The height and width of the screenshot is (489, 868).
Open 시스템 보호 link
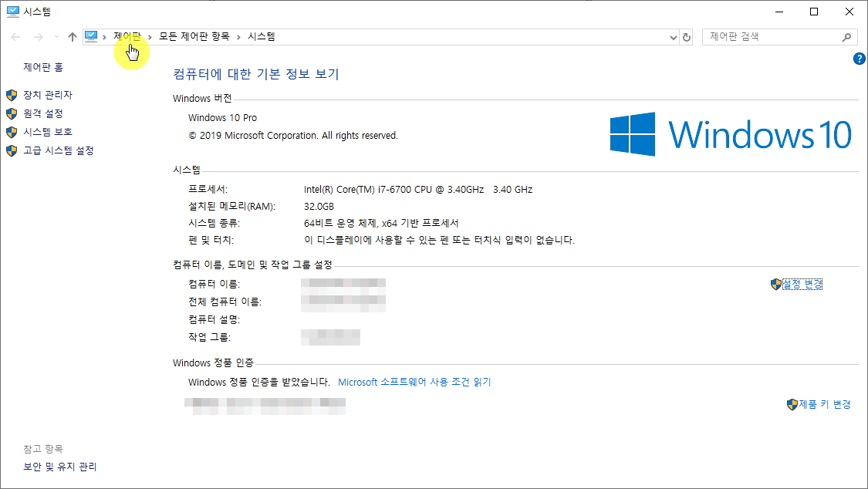click(48, 132)
